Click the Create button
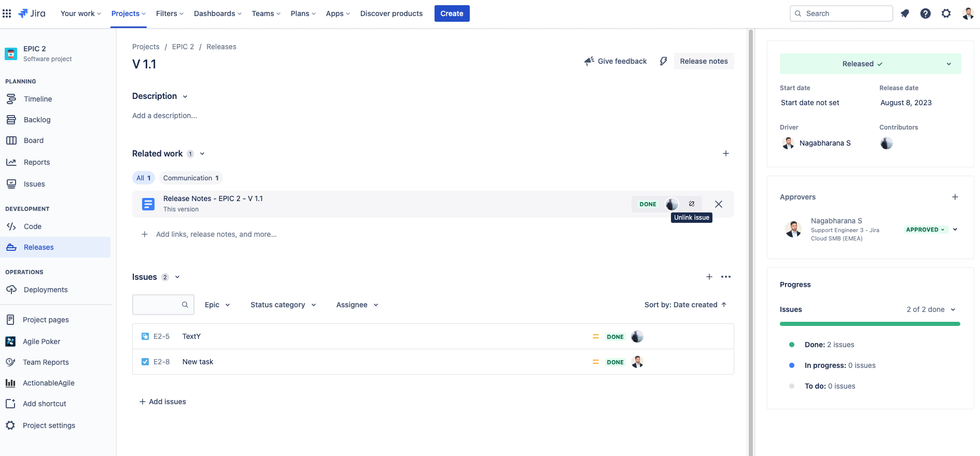The height and width of the screenshot is (456, 980). (452, 13)
